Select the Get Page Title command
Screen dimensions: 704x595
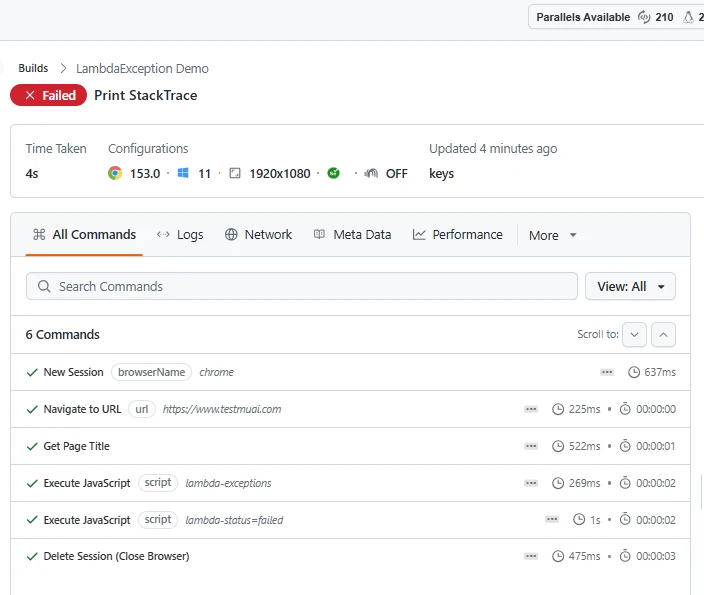(350, 446)
